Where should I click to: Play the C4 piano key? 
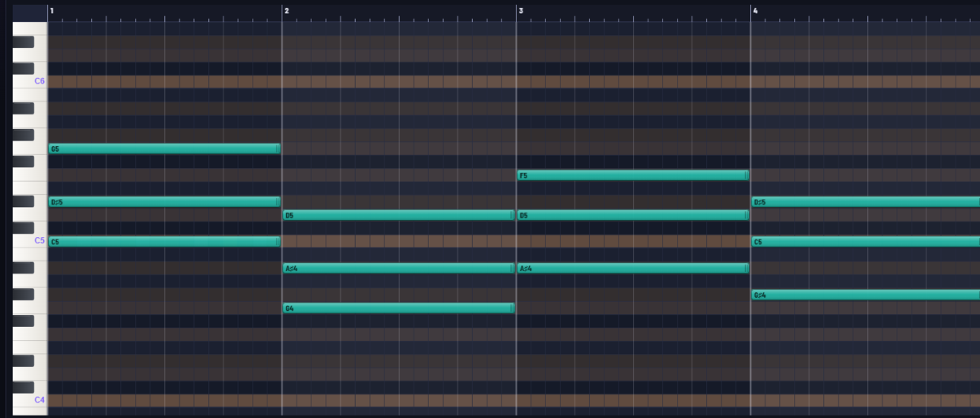30,399
